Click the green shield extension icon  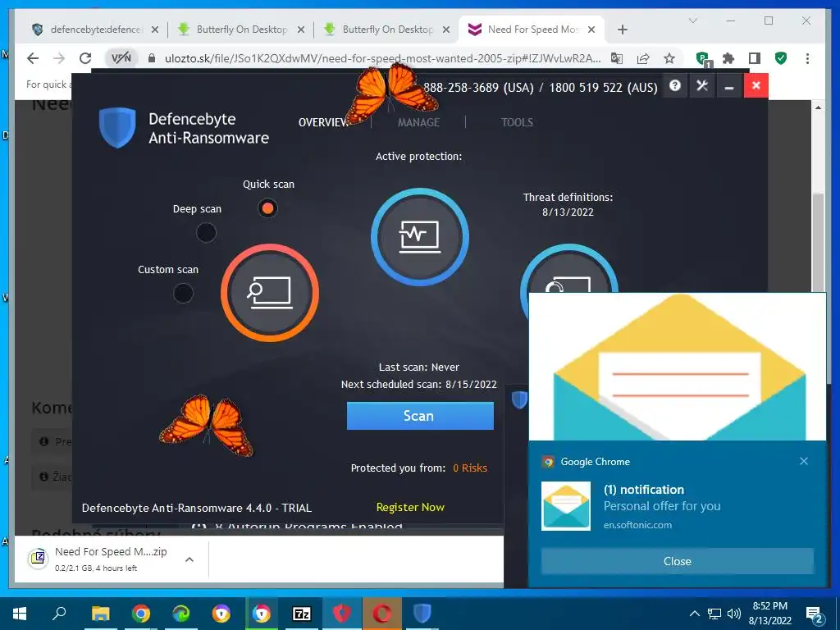[781, 58]
